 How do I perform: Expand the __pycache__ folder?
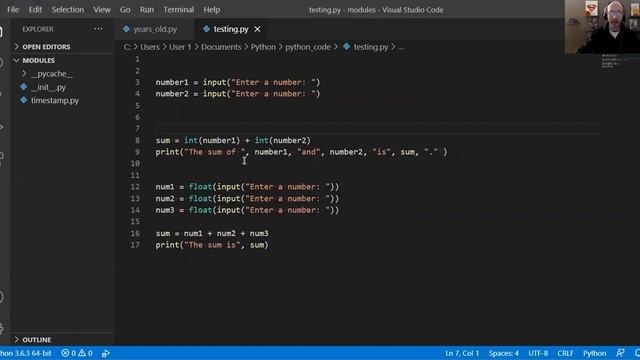coord(51,73)
